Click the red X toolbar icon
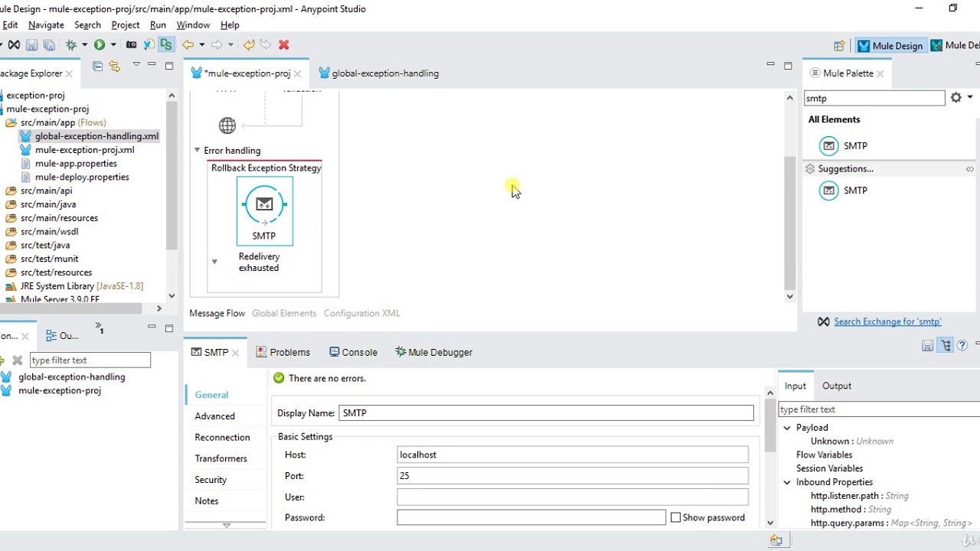This screenshot has height=551, width=980. (x=284, y=45)
